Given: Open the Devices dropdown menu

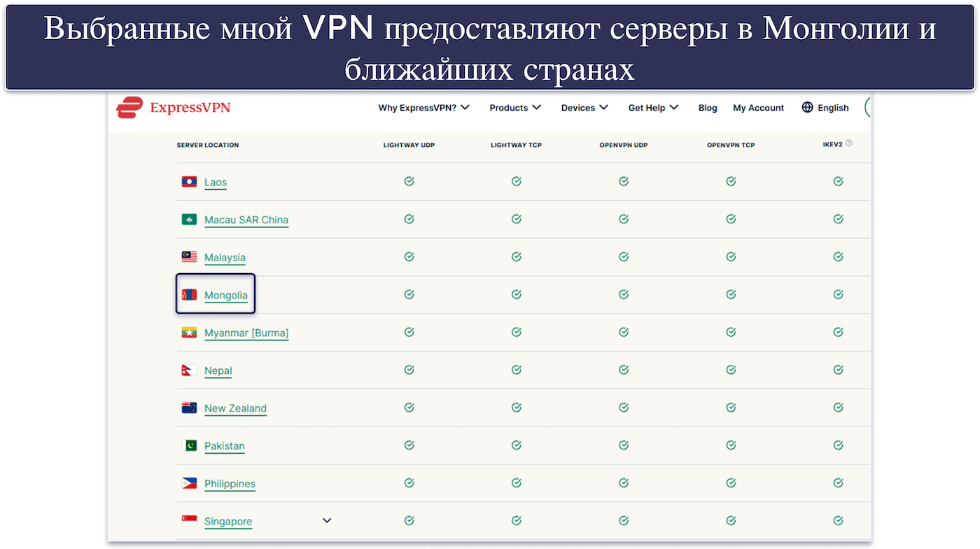Looking at the screenshot, I should (584, 108).
